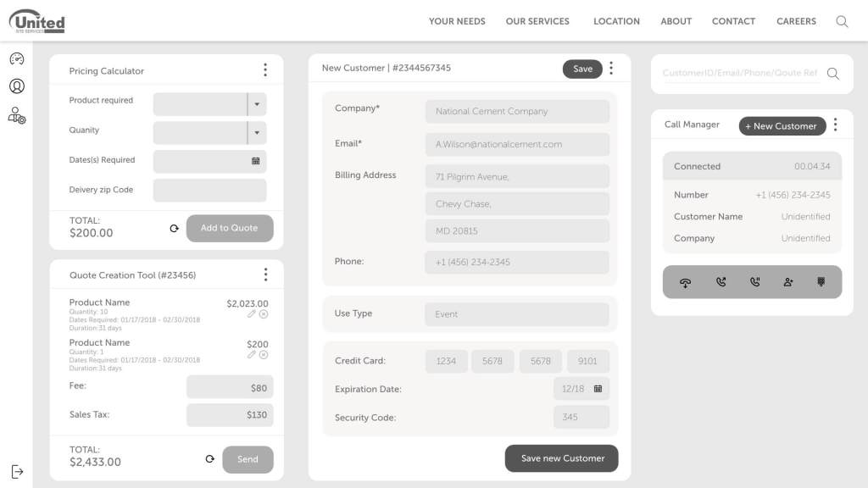Open the dashboard gauge icon in sidebar
The height and width of the screenshot is (488, 868).
[16, 58]
